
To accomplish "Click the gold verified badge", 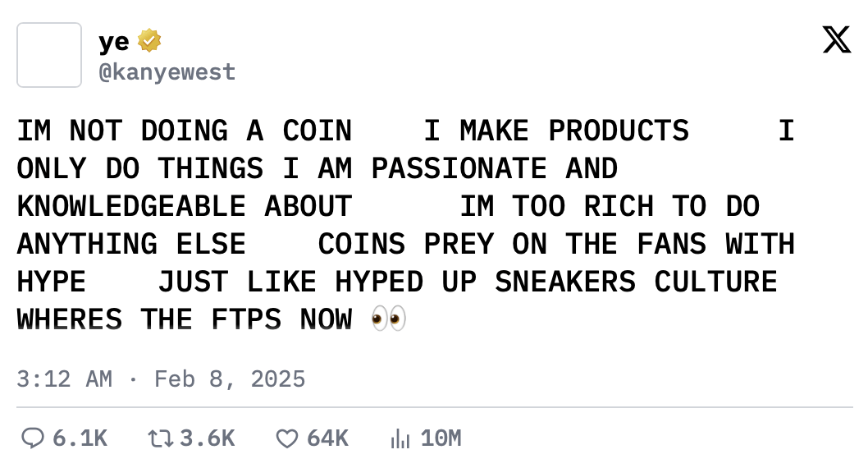I will [149, 41].
